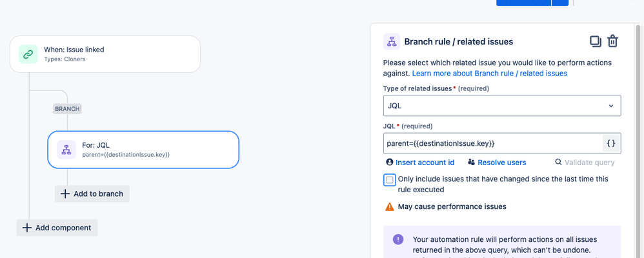This screenshot has height=258, width=644.
Task: Enable only include changed issues checkbox
Action: tap(389, 179)
